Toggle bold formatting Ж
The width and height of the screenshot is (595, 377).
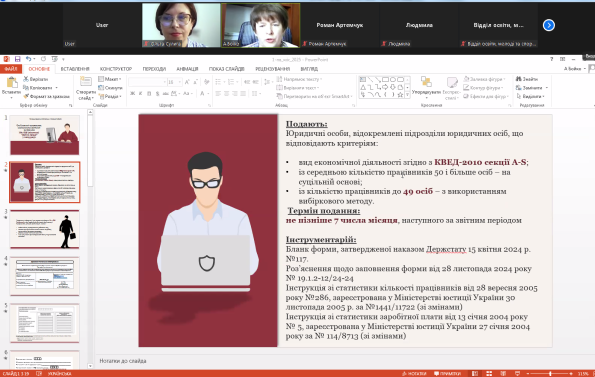(132, 93)
